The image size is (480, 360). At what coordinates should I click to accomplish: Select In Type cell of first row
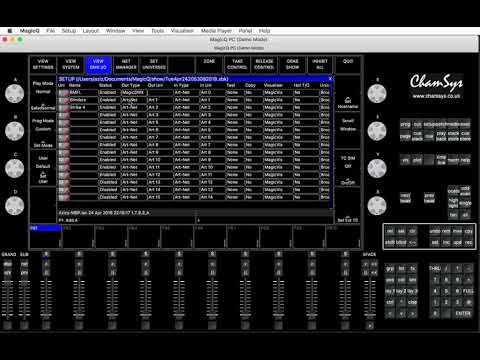pyautogui.click(x=186, y=92)
